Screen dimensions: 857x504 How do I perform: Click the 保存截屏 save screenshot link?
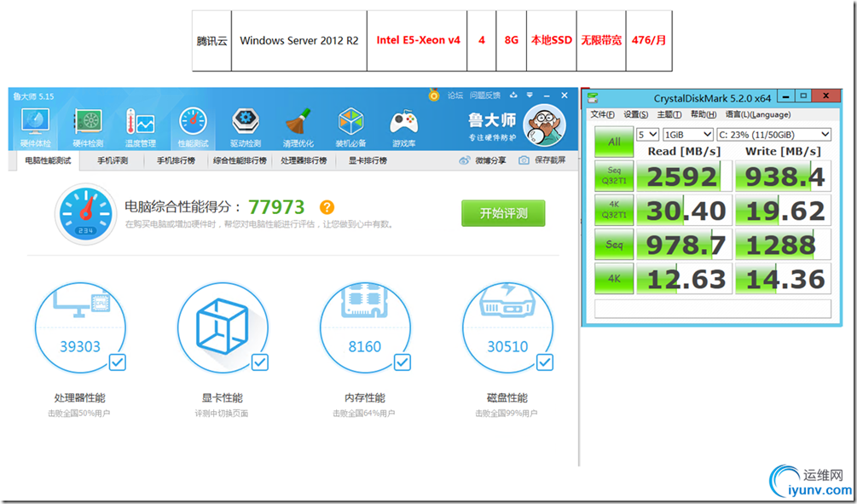(550, 160)
